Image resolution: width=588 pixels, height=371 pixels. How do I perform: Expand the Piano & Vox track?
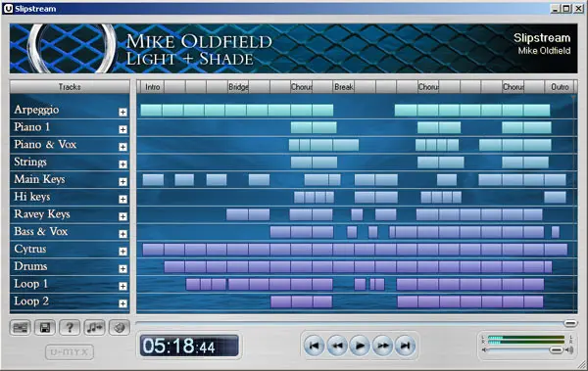point(122,147)
